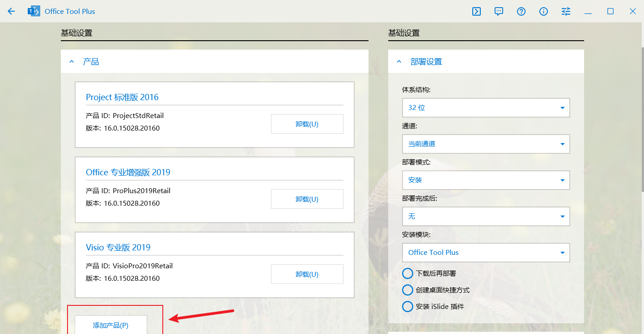Click the 部署设置 section header label
Screen dimensions: 644x334
pyautogui.click(x=426, y=62)
